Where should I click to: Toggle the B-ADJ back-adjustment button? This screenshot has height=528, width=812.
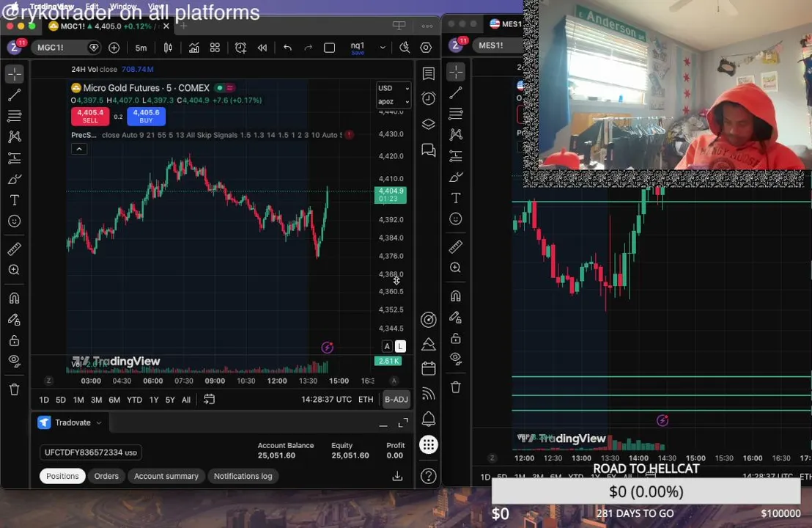point(396,400)
